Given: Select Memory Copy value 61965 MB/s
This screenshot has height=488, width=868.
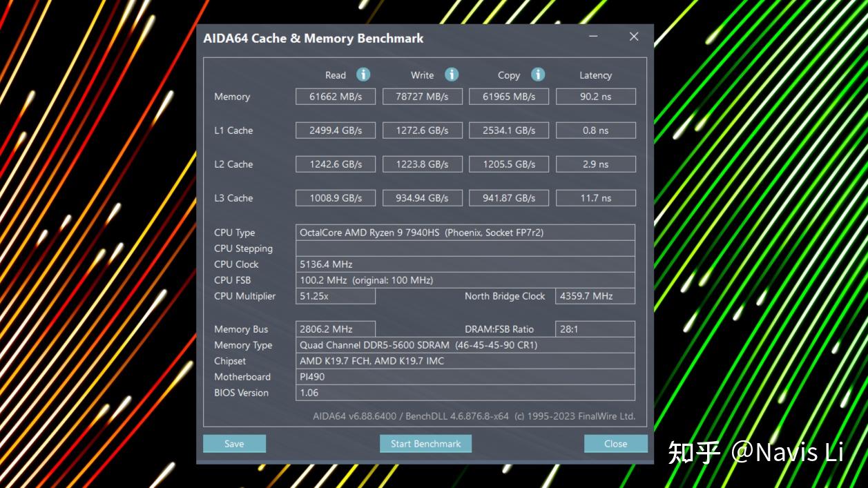Looking at the screenshot, I should (509, 97).
